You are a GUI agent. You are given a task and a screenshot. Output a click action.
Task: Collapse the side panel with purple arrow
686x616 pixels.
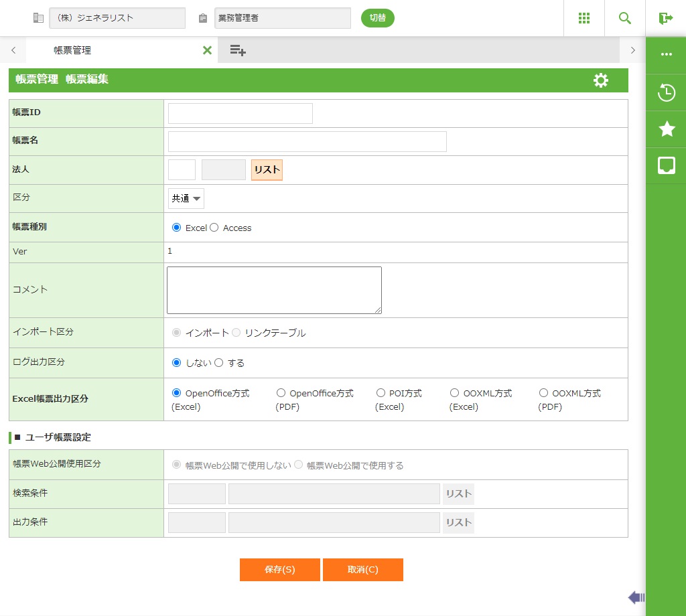pyautogui.click(x=636, y=597)
